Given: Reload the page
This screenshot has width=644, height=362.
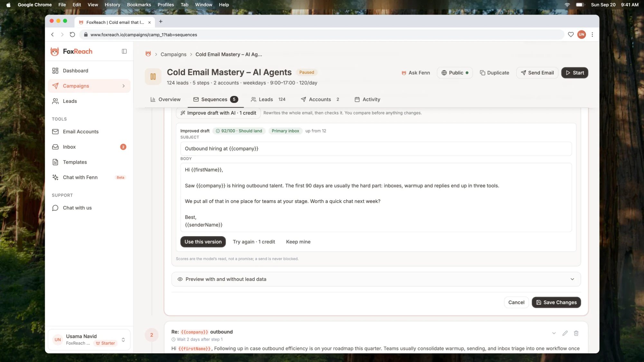Looking at the screenshot, I should [x=72, y=34].
